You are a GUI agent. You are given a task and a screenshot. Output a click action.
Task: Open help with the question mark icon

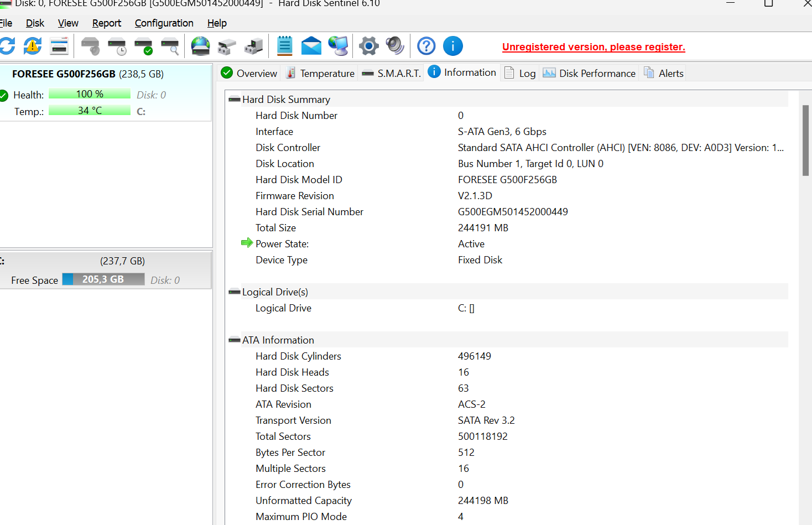426,46
